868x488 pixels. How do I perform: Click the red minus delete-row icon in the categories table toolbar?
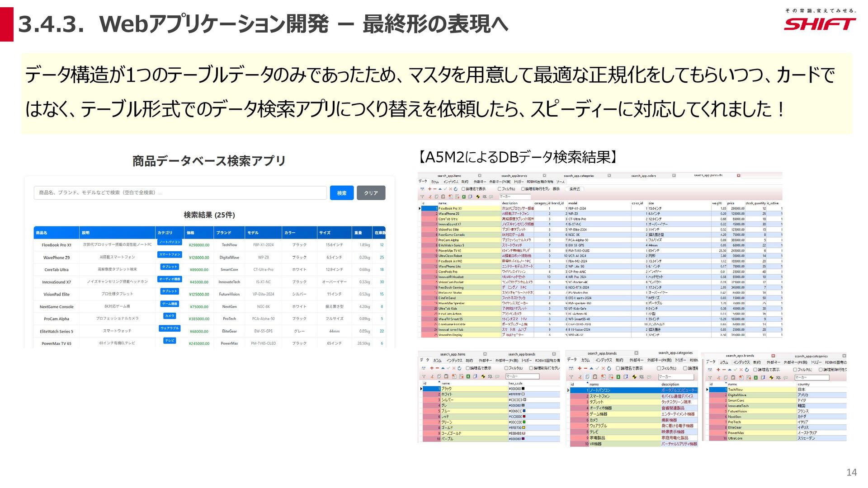click(585, 368)
